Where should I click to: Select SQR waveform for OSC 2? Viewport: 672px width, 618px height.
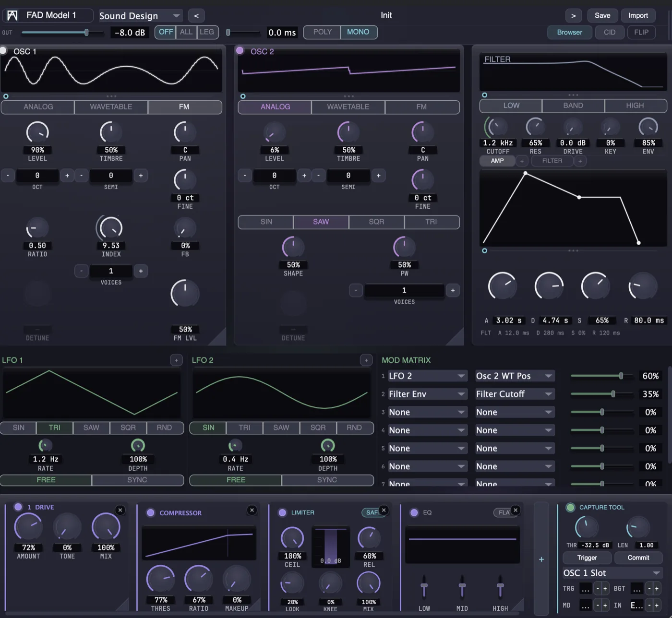coord(376,222)
